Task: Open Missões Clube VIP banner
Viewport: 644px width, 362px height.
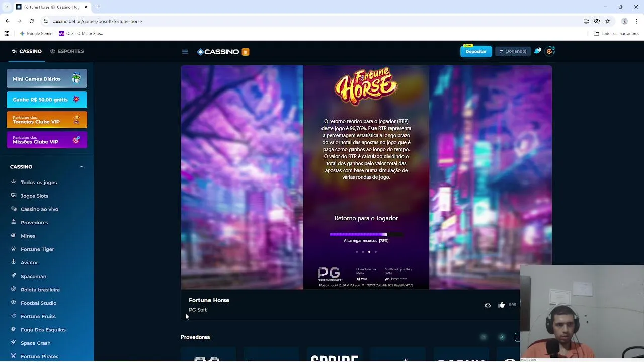Action: [x=47, y=140]
